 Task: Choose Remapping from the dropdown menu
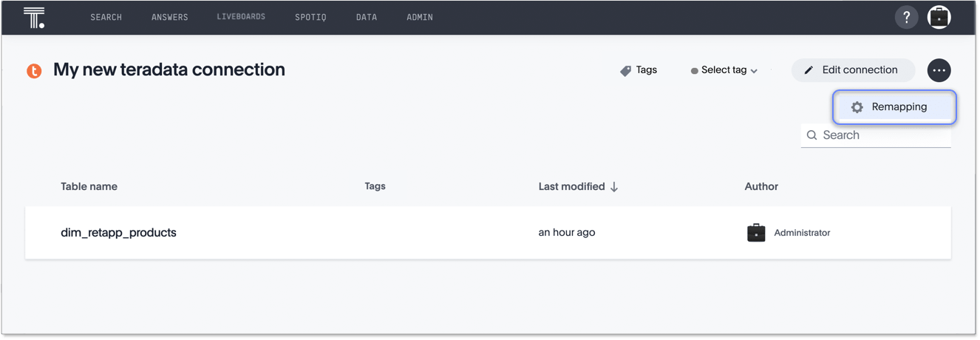[895, 107]
